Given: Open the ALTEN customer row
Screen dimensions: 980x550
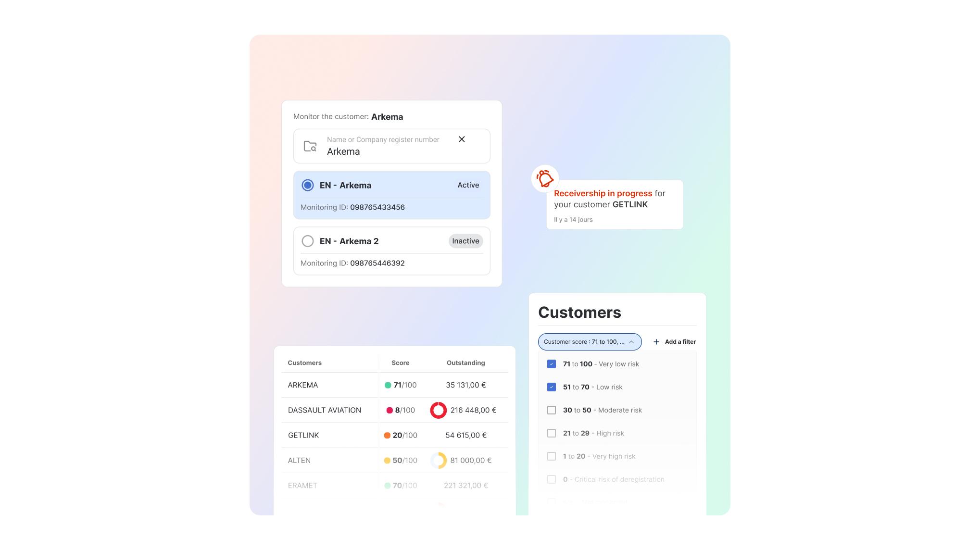Looking at the screenshot, I should 395,460.
